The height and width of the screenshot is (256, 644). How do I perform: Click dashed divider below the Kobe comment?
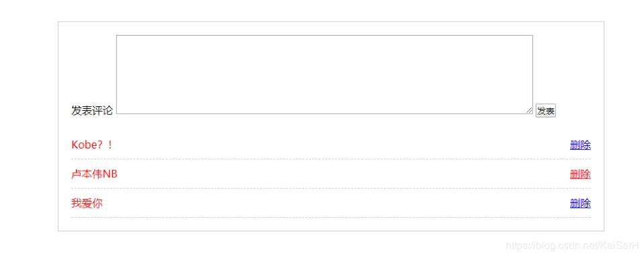(331, 159)
